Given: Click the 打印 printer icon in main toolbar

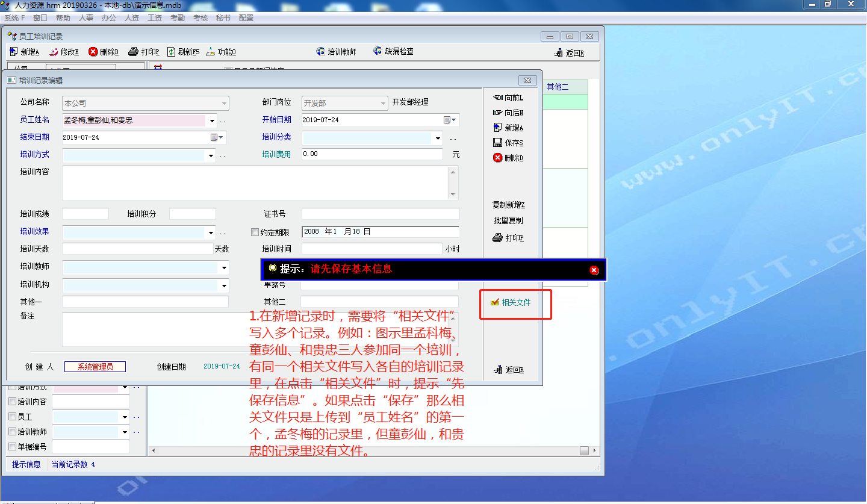Looking at the screenshot, I should point(134,52).
